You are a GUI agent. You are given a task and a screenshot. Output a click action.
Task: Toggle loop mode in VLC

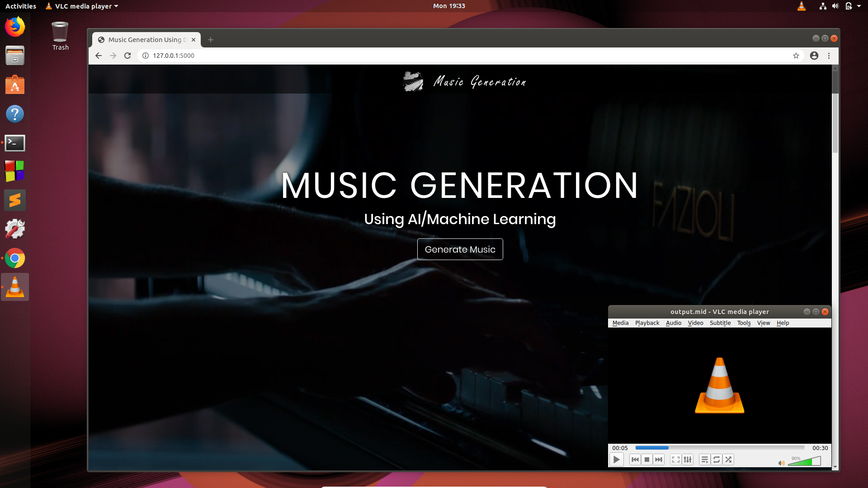pyautogui.click(x=717, y=460)
